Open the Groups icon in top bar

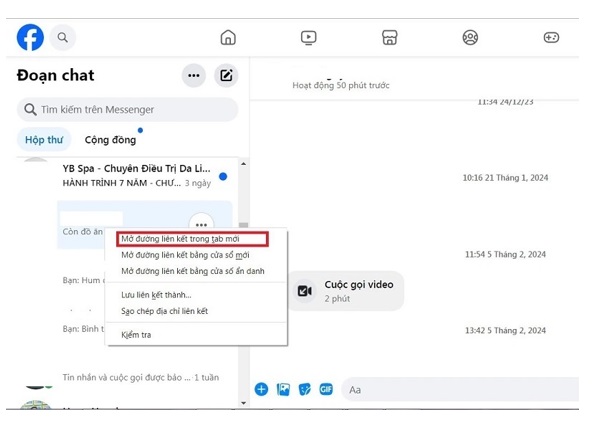click(x=470, y=38)
